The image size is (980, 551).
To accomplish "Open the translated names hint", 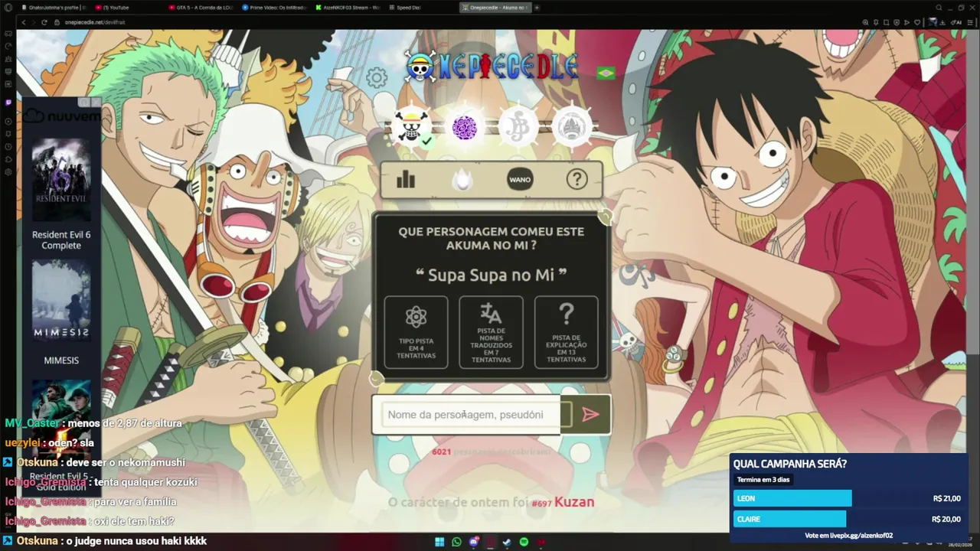I will [491, 332].
